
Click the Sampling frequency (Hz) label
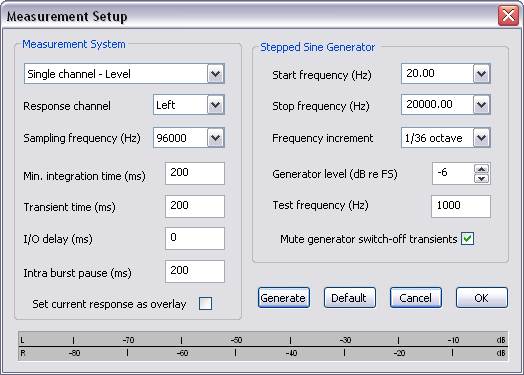pos(82,138)
